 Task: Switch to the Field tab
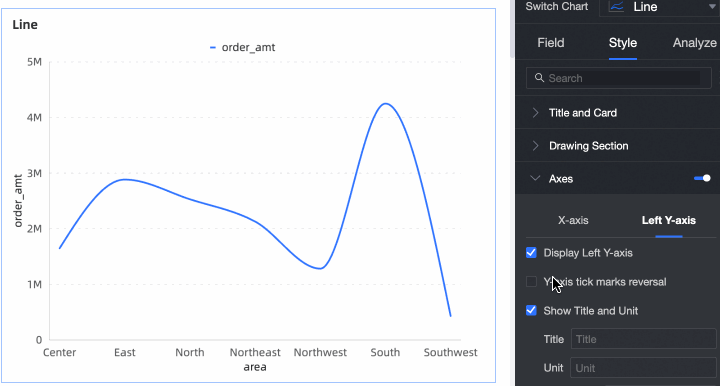pyautogui.click(x=551, y=43)
